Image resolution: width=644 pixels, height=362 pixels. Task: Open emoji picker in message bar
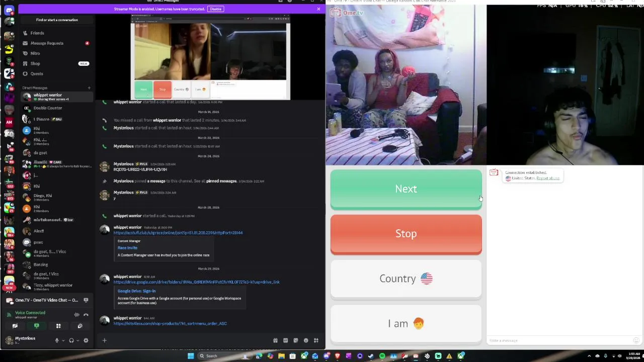(x=306, y=340)
